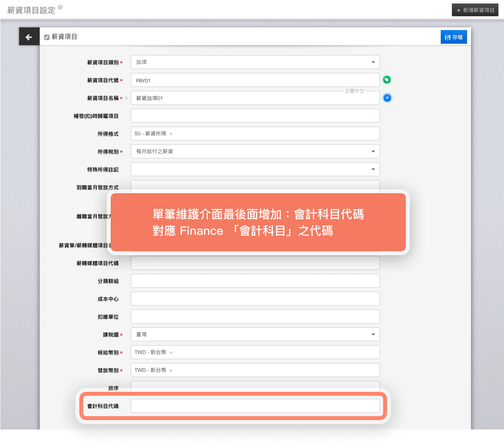This screenshot has width=504, height=446.
Task: Open the 課稅國 dropdown
Action: coord(255,334)
